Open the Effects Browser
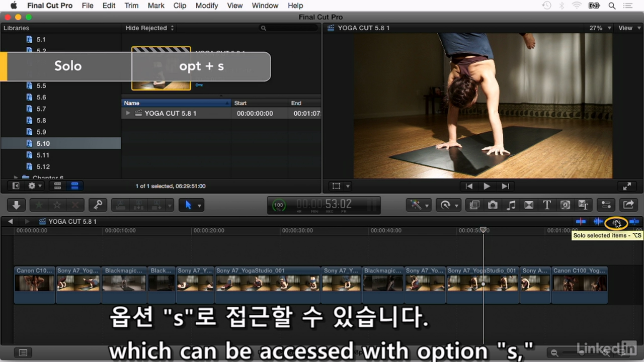Image resolution: width=644 pixels, height=362 pixels. pos(474,205)
